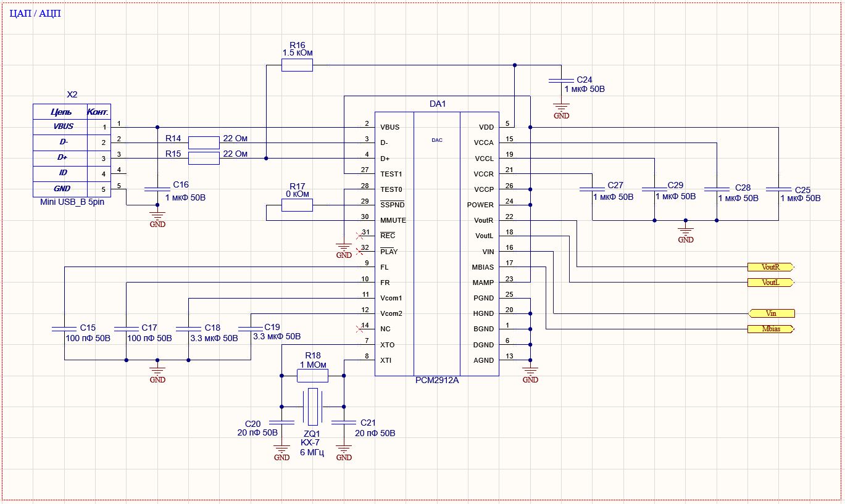Image resolution: width=845 pixels, height=504 pixels.
Task: Click the GND symbol beneath C24
Action: tap(561, 111)
